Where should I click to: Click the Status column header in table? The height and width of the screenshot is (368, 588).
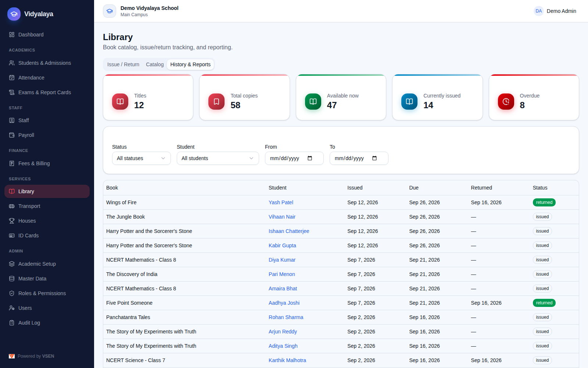(x=540, y=188)
